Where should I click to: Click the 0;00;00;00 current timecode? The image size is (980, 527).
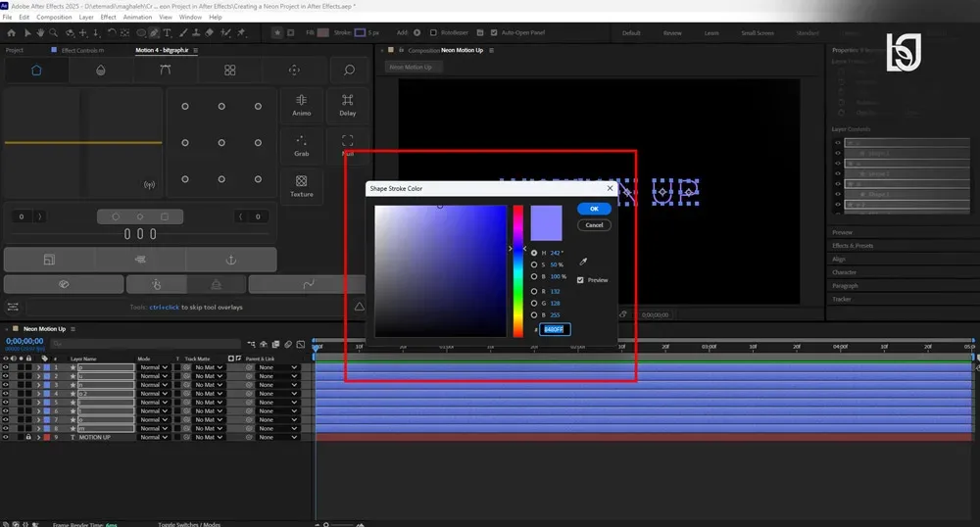(x=24, y=341)
